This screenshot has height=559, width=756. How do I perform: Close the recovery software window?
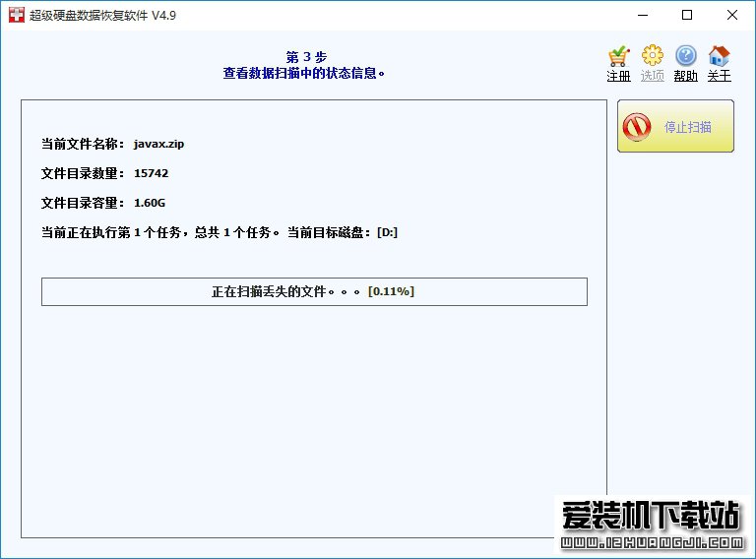click(x=732, y=15)
